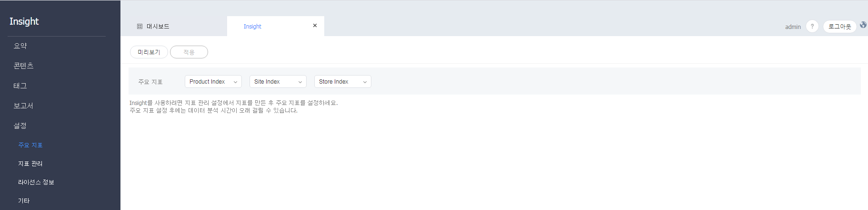This screenshot has width=868, height=210.
Task: Open 라이선스 정보 in the sidebar
Action: [x=36, y=182]
